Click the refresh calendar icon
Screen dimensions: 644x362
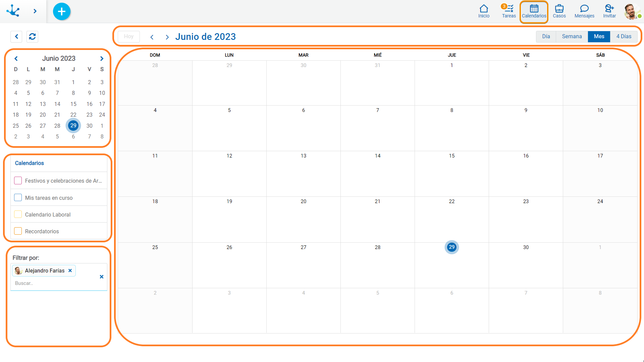click(x=32, y=37)
